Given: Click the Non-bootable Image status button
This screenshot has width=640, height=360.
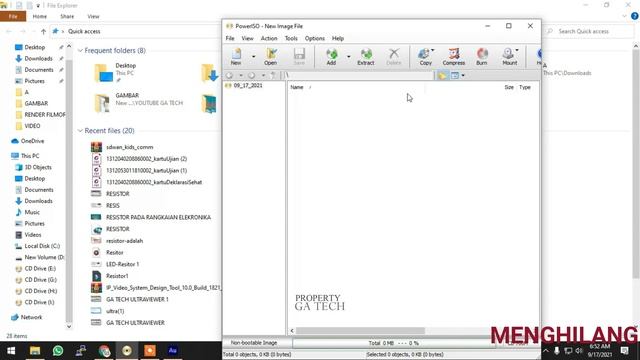Looking at the screenshot, I should tap(254, 343).
